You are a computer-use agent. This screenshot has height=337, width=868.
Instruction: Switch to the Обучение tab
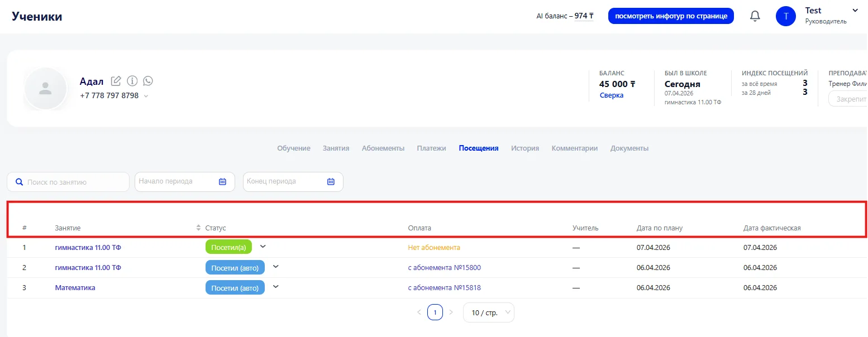(x=294, y=148)
